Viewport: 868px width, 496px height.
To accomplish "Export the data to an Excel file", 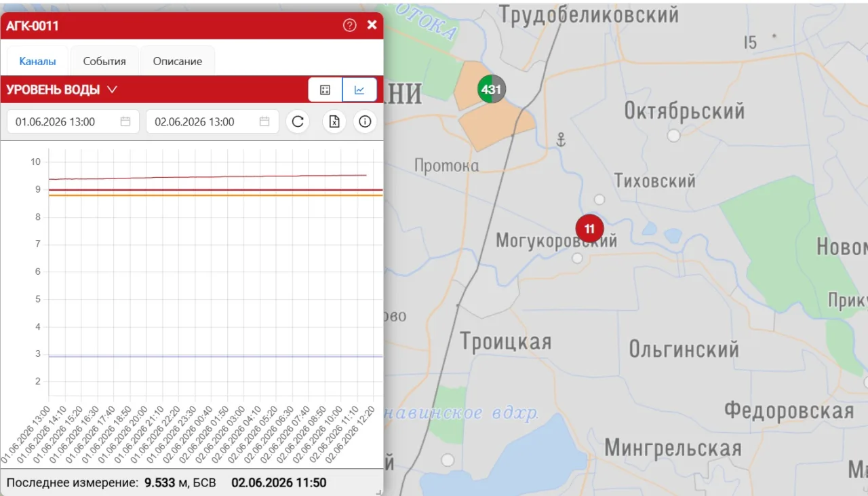I will 334,122.
